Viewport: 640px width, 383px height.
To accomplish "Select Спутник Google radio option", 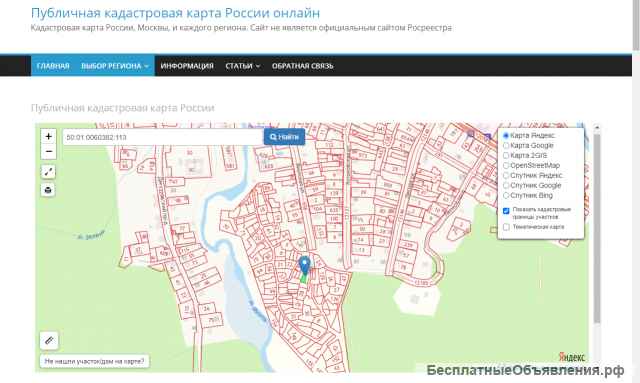I will 506,185.
